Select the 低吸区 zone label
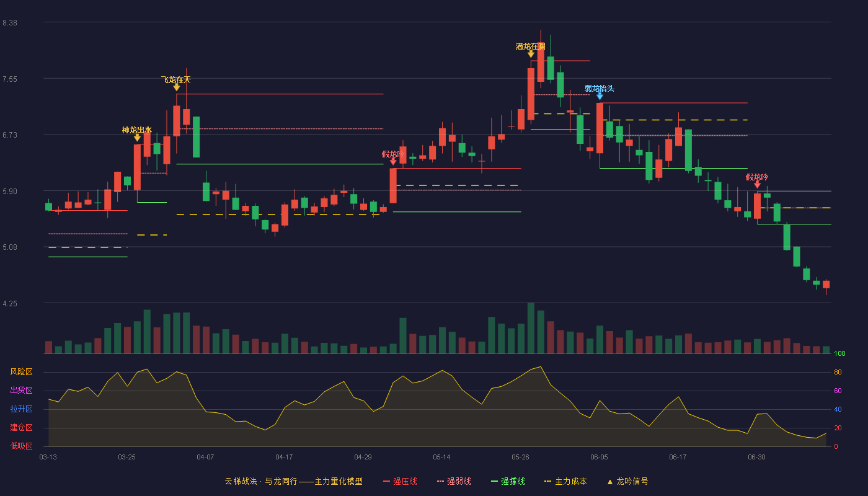Viewport: 868px width, 496px height. click(22, 446)
